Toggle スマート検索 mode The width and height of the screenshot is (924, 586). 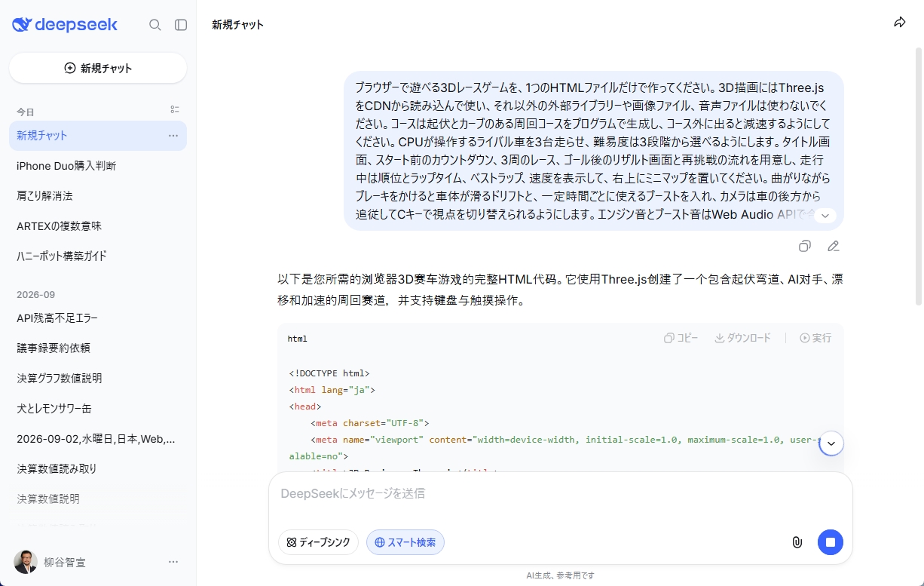pyautogui.click(x=405, y=542)
